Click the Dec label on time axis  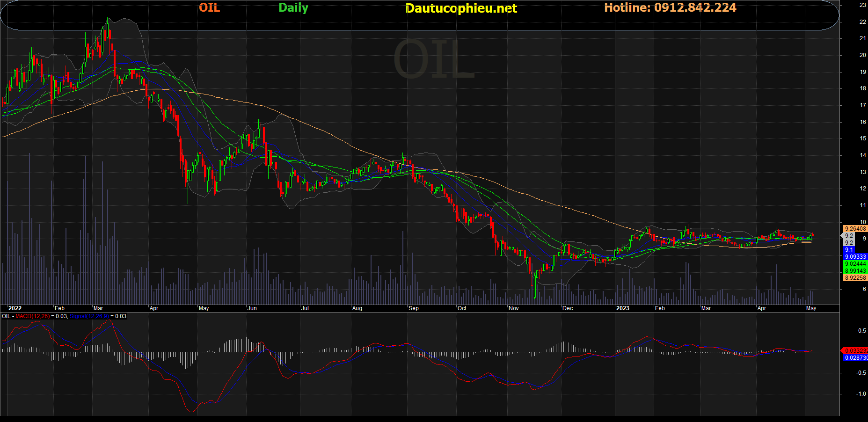click(568, 308)
